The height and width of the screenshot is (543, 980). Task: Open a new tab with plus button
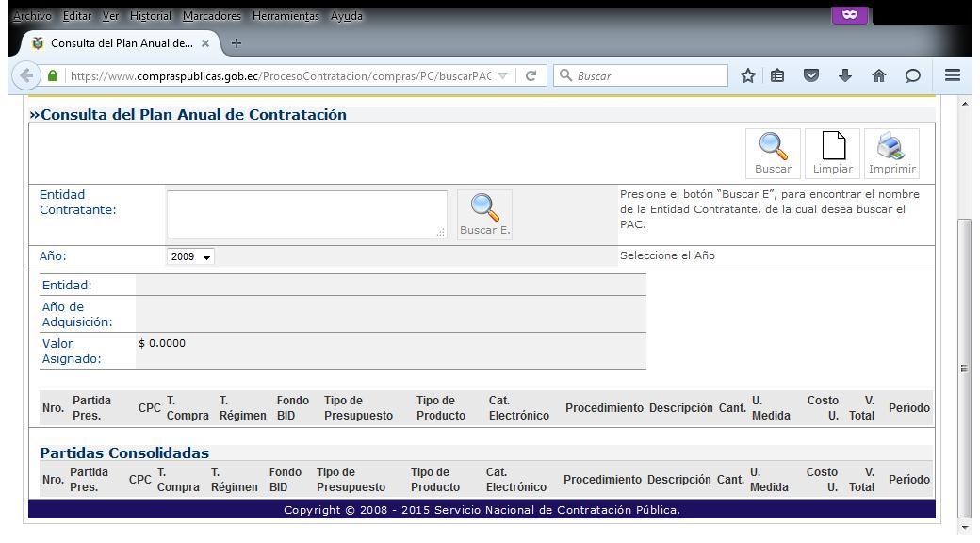[237, 43]
